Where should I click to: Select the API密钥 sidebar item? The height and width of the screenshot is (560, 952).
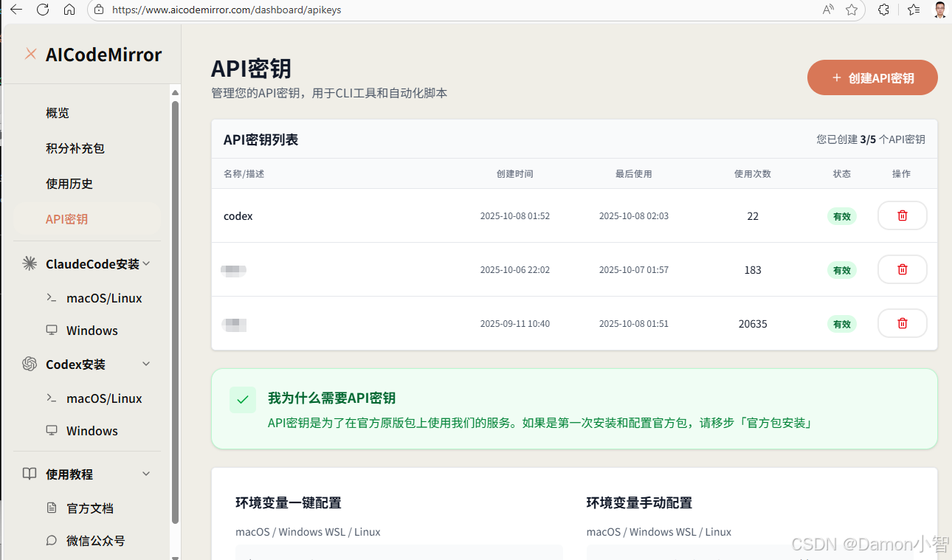pyautogui.click(x=87, y=219)
